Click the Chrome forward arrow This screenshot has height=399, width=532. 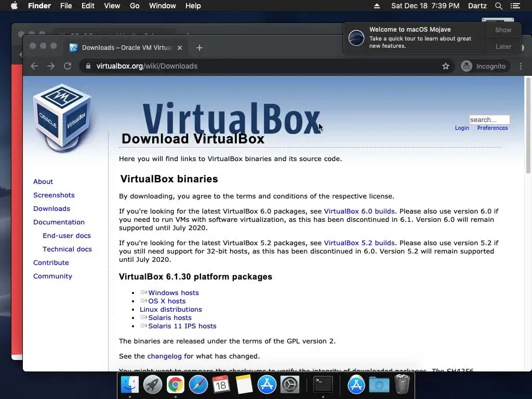(x=51, y=66)
